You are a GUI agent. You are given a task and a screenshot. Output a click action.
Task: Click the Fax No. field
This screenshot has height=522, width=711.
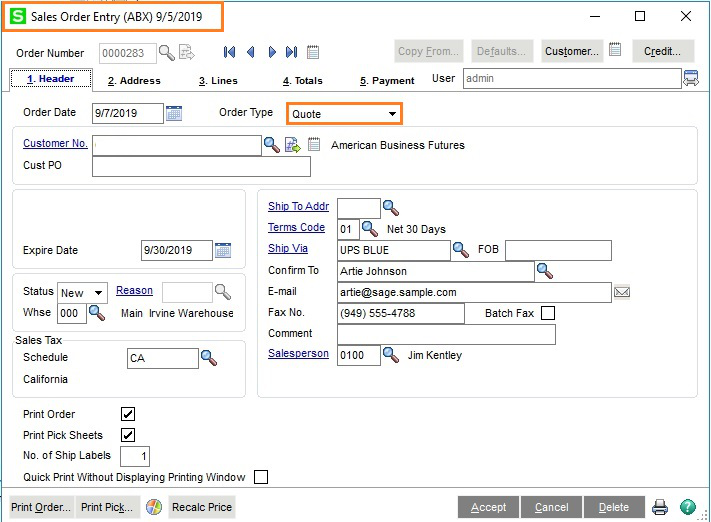coord(401,313)
